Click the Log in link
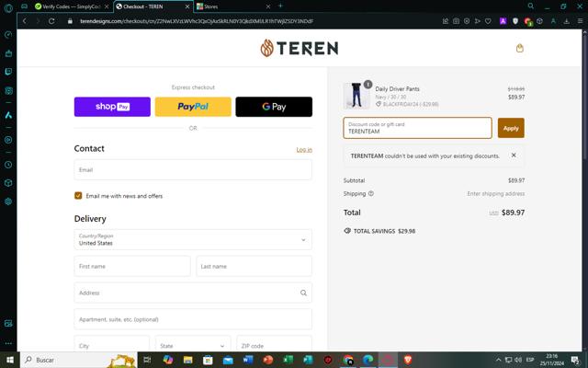This screenshot has height=368, width=588. click(304, 149)
